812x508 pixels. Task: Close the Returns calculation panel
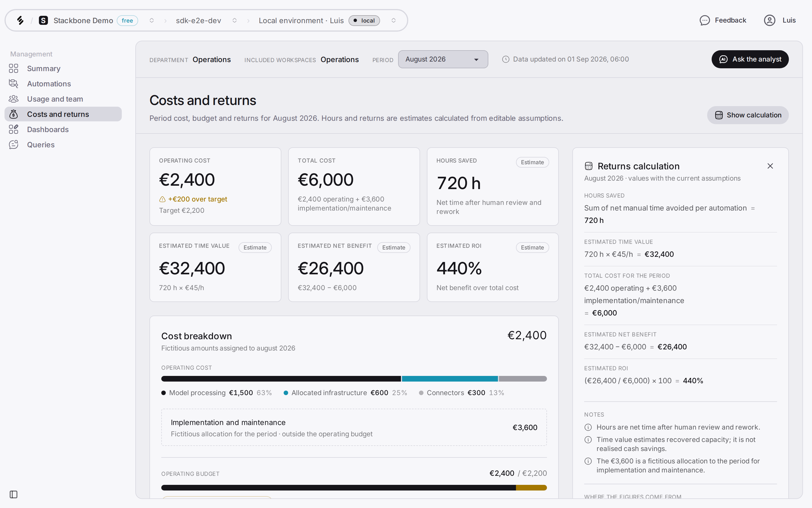coord(770,166)
